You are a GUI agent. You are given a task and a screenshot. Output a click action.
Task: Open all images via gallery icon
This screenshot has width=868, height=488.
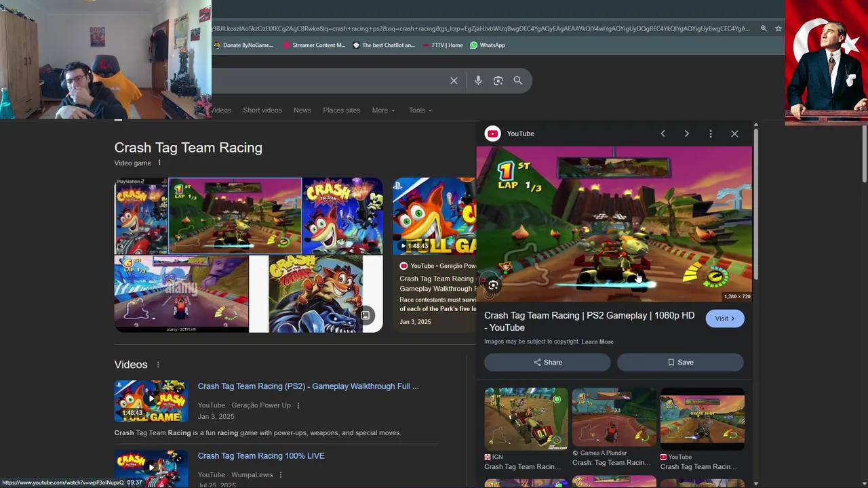(365, 315)
